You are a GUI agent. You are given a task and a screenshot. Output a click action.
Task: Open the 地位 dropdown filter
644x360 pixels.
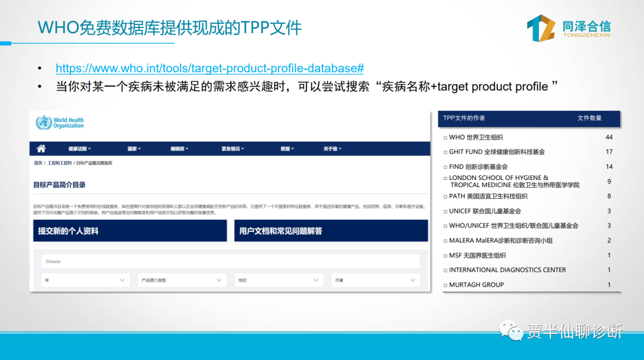click(x=279, y=280)
